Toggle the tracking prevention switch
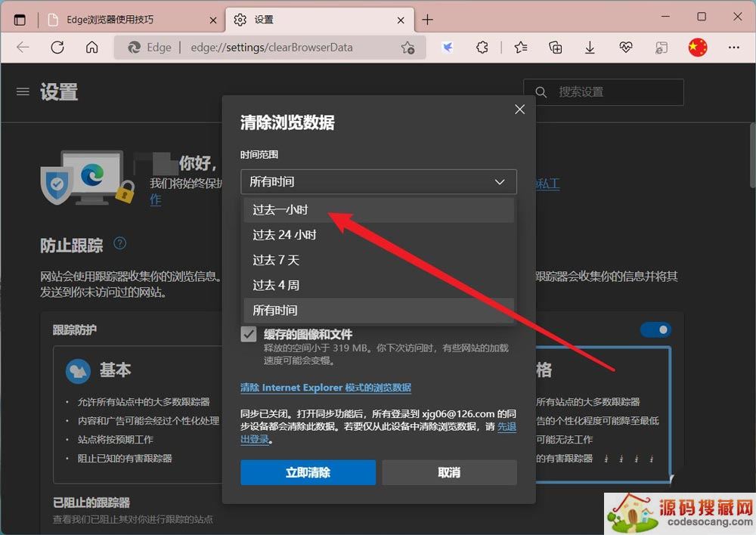 [x=655, y=329]
